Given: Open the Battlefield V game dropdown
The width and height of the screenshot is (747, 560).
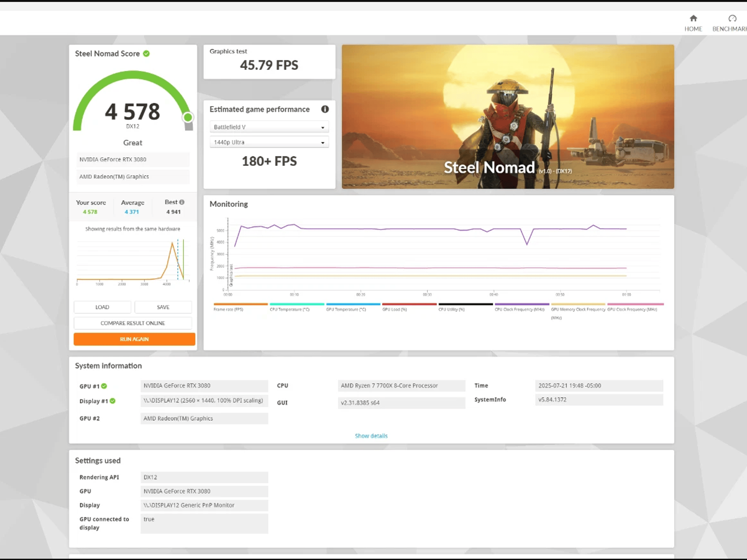Looking at the screenshot, I should 269,127.
